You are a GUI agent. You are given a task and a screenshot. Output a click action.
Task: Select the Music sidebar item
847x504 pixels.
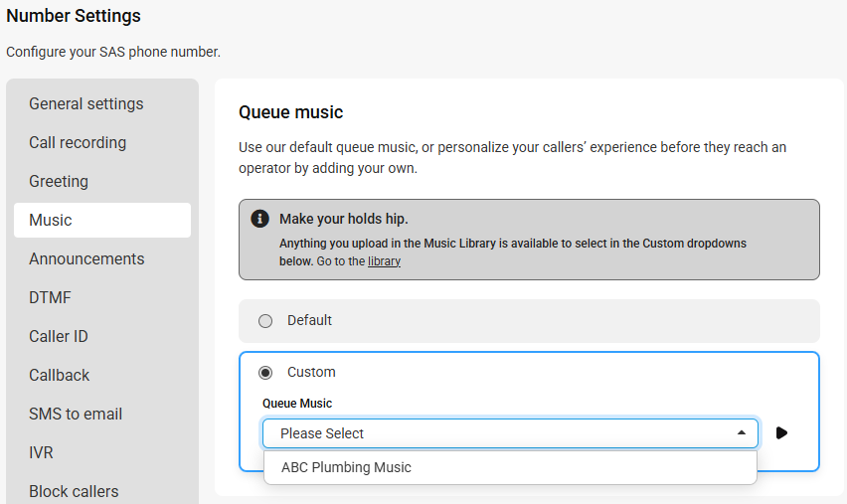pos(102,221)
